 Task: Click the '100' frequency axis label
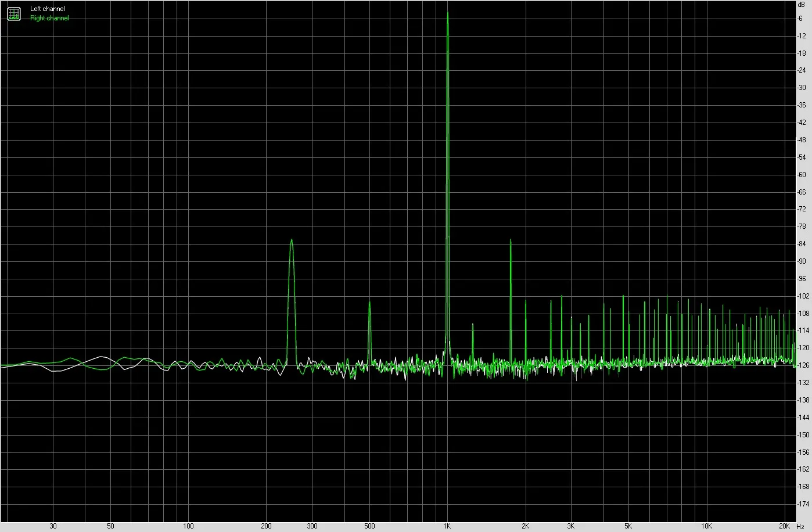(x=188, y=526)
